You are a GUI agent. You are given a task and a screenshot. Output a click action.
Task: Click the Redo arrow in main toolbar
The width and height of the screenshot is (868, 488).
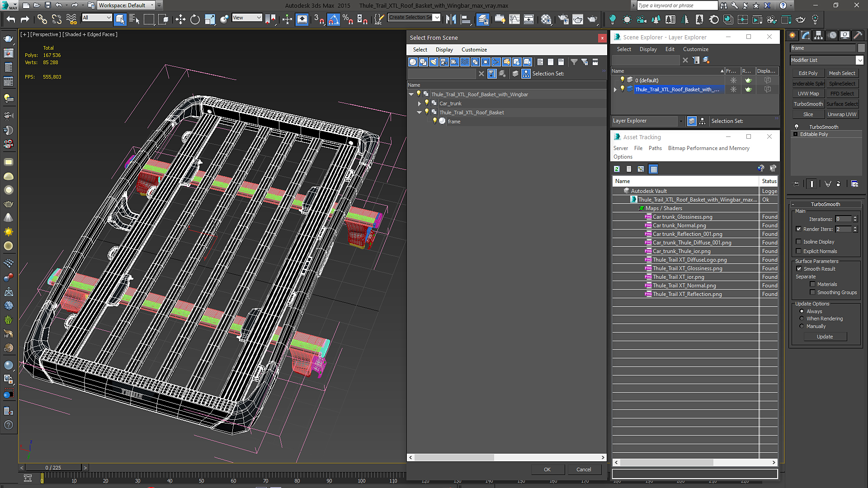pos(25,19)
